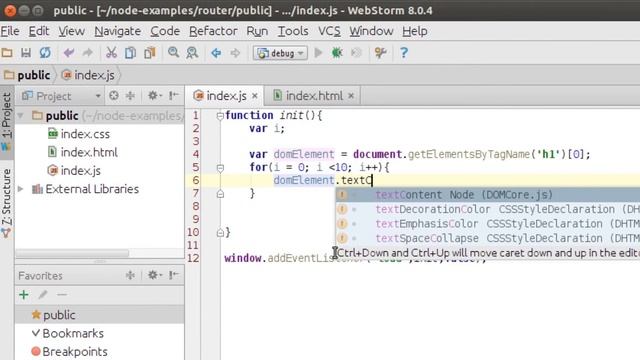Viewport: 640px width, 360px height.
Task: Click index.js breadcrumb in navigation bar
Action: 88,75
